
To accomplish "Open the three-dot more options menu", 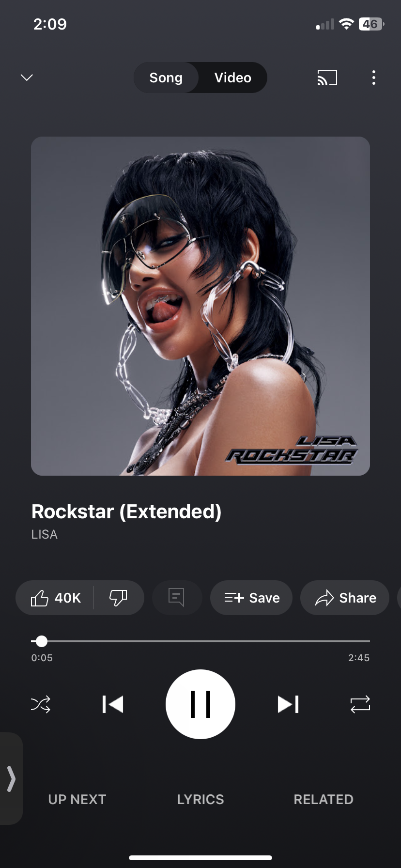I will tap(373, 77).
